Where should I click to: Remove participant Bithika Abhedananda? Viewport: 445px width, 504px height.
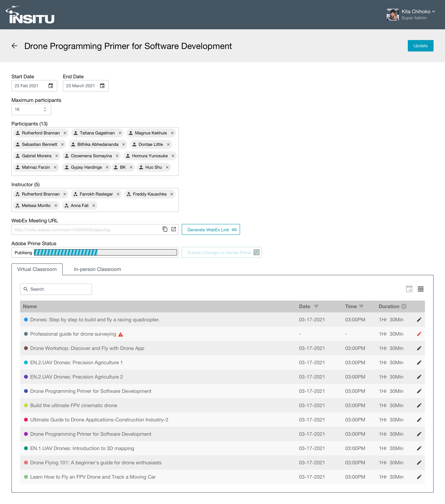(124, 144)
